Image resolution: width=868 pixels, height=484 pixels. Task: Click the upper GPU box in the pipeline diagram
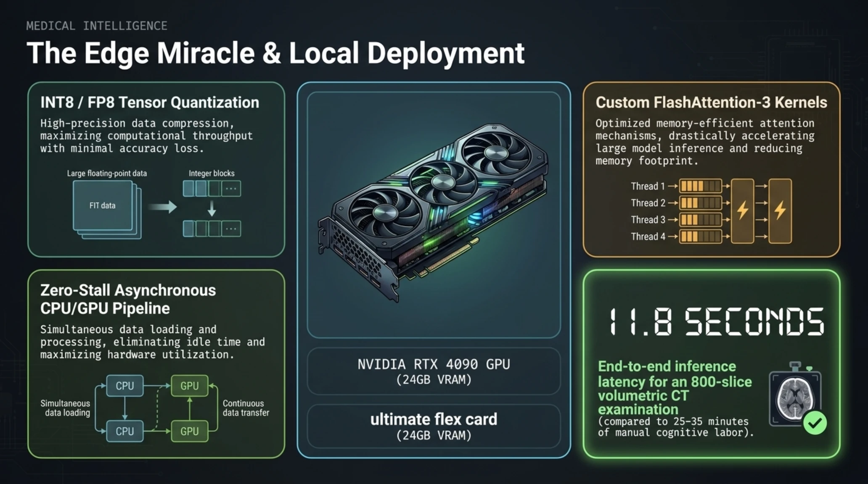tap(190, 386)
